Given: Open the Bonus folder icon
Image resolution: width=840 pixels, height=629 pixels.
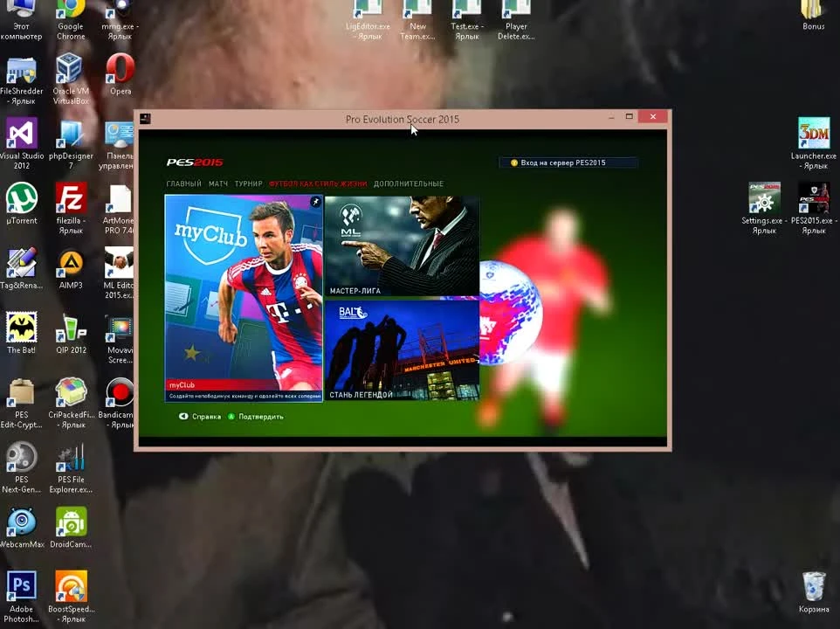Looking at the screenshot, I should point(813,15).
